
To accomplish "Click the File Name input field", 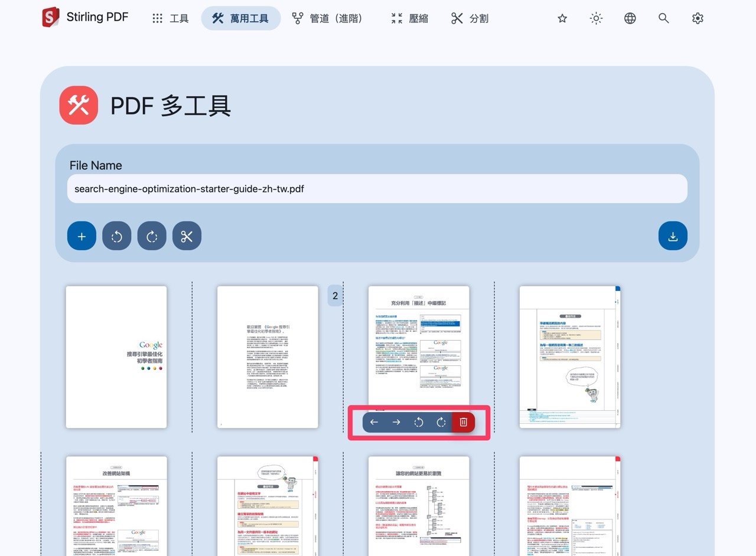I will (377, 189).
